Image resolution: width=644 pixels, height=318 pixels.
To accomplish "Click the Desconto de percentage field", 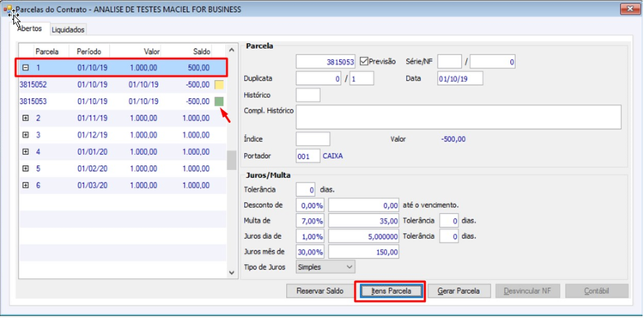I will (310, 205).
